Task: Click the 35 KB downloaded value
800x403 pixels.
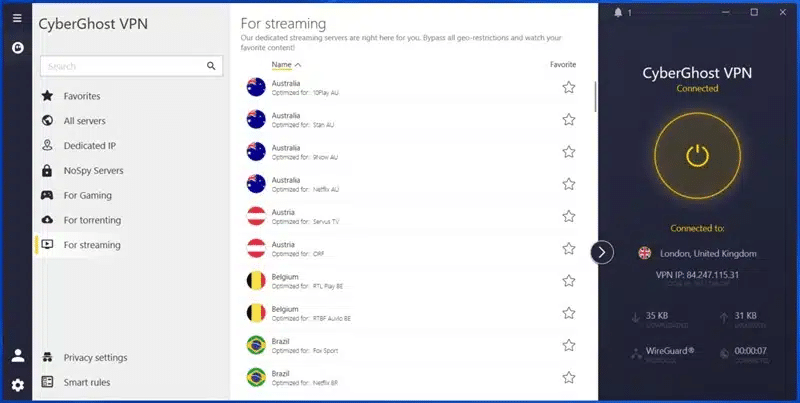Action: [657, 316]
